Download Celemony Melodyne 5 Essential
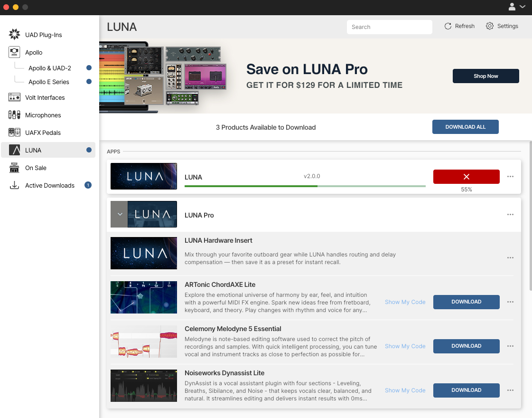Viewport: 532px width, 418px height. [x=466, y=346]
